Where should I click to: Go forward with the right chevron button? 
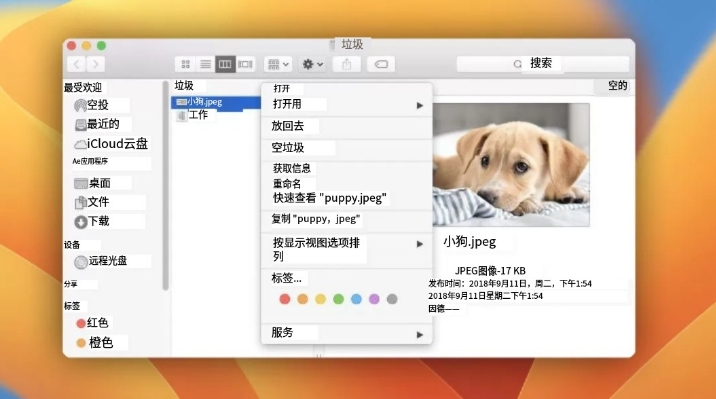tap(95, 64)
